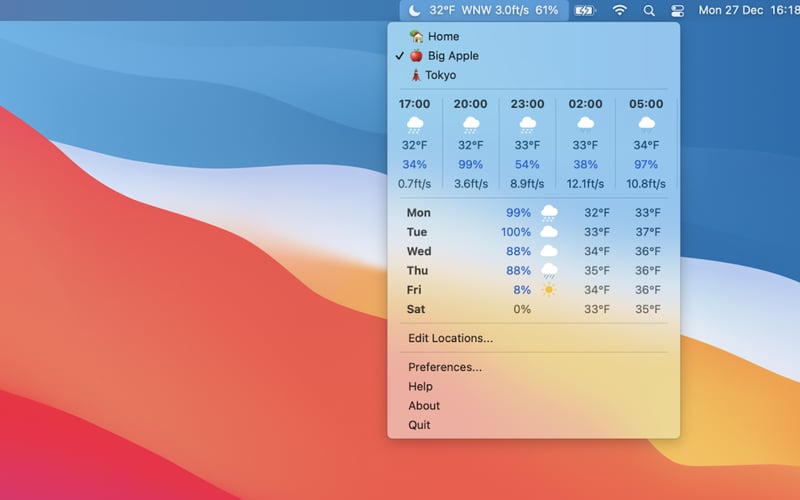Click the Tokyo tower icon
Viewport: 800px width, 500px height.
coord(416,75)
